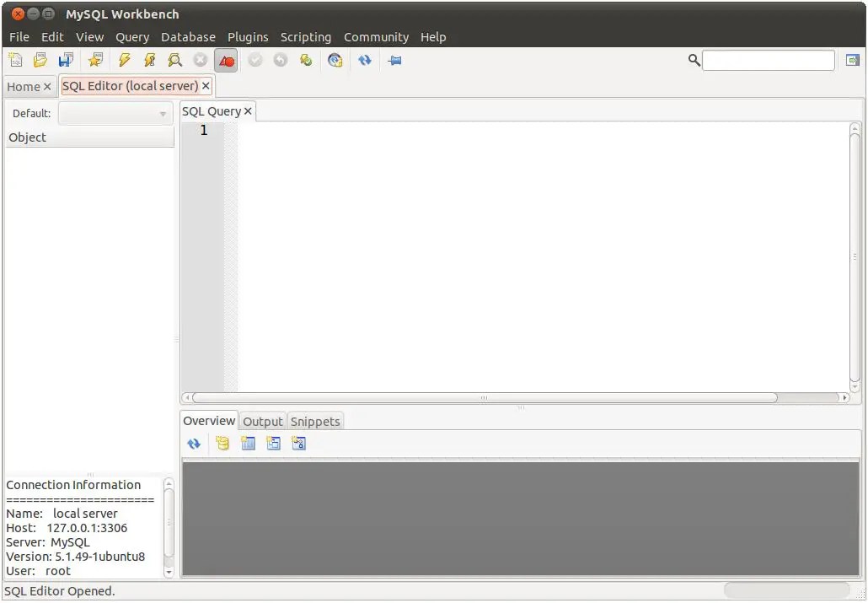This screenshot has width=868, height=603.
Task: Reconnect to the database server
Action: coord(335,60)
